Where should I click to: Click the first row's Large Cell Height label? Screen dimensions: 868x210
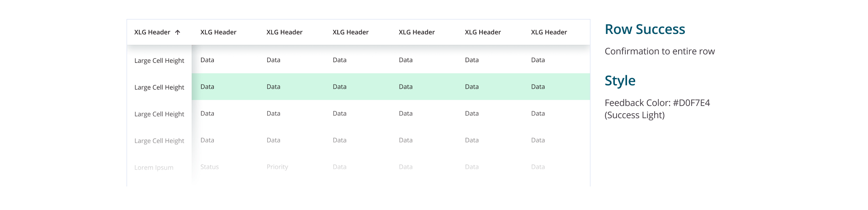tap(159, 61)
